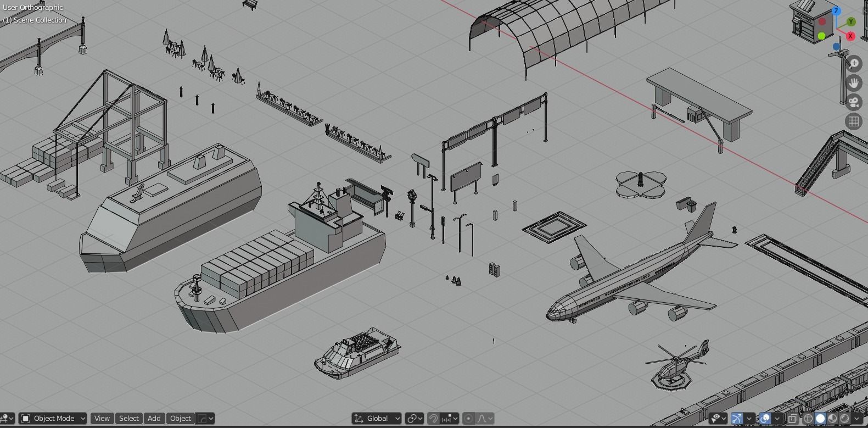The width and height of the screenshot is (868, 428).
Task: Toggle the camera view icon
Action: 854,102
